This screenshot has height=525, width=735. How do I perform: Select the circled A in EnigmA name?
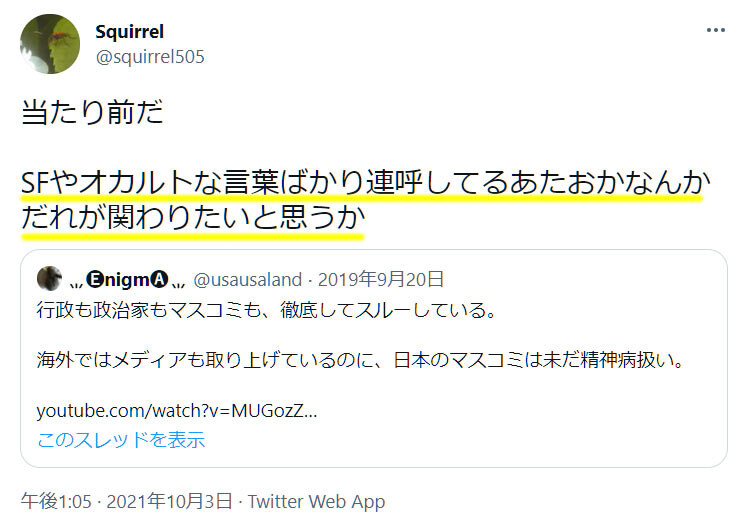coord(159,279)
